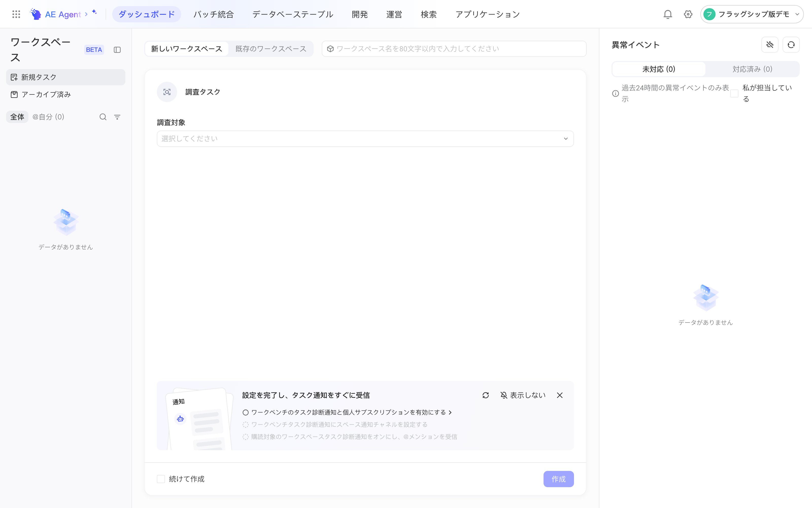Select the 全体 filter
Screen dimensions: 812x508
point(17,117)
